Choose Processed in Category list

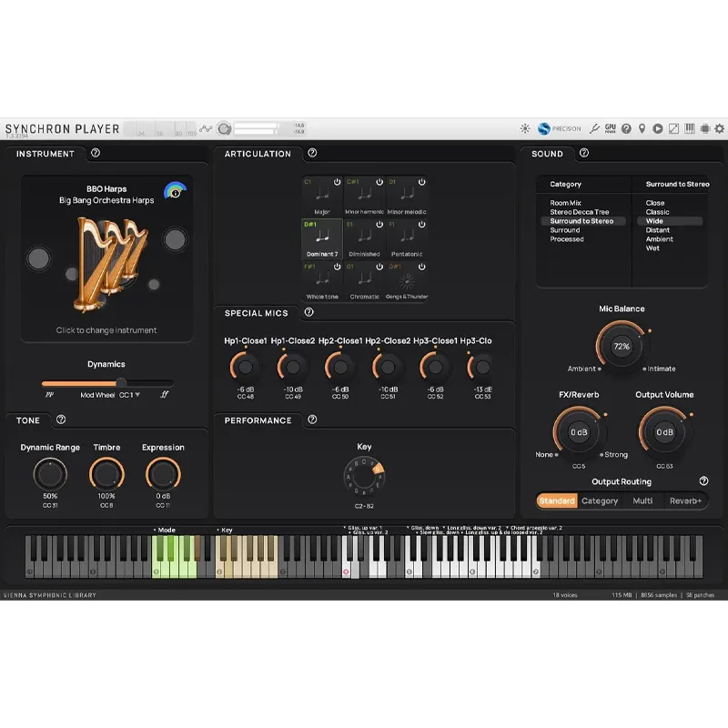point(567,239)
